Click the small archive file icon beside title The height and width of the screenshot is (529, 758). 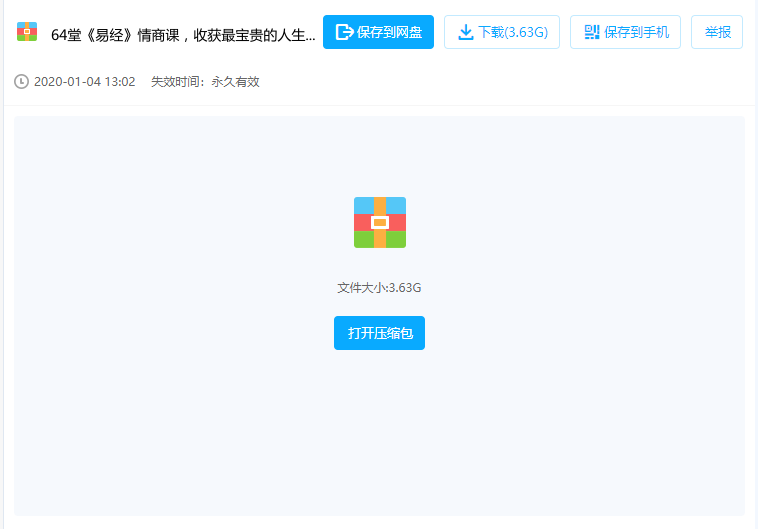pos(27,32)
